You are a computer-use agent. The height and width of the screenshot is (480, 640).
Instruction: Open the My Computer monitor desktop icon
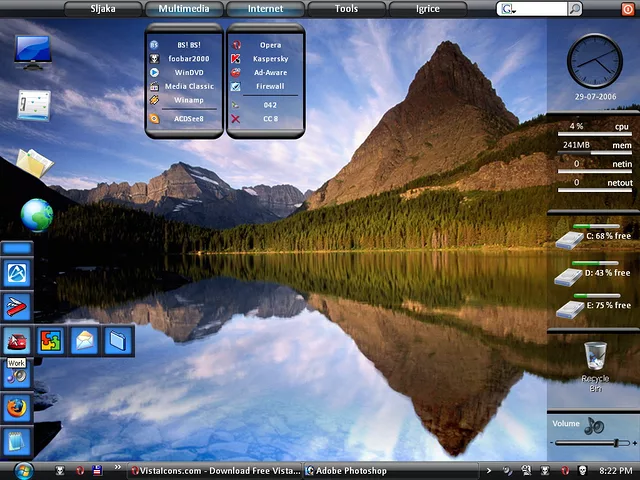pos(33,51)
